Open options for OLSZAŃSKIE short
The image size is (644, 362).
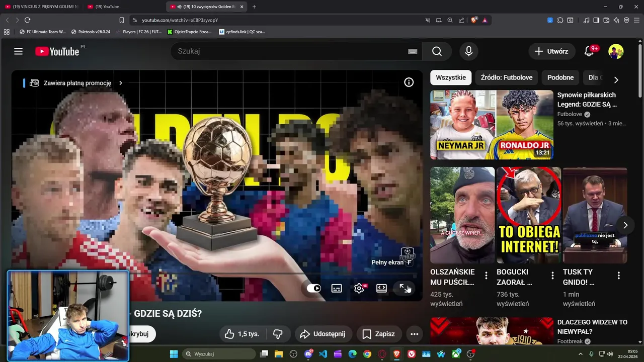pos(486,276)
